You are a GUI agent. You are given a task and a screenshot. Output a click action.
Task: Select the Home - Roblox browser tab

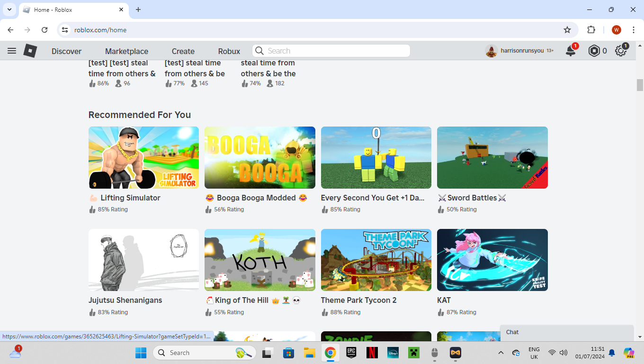coord(73,9)
